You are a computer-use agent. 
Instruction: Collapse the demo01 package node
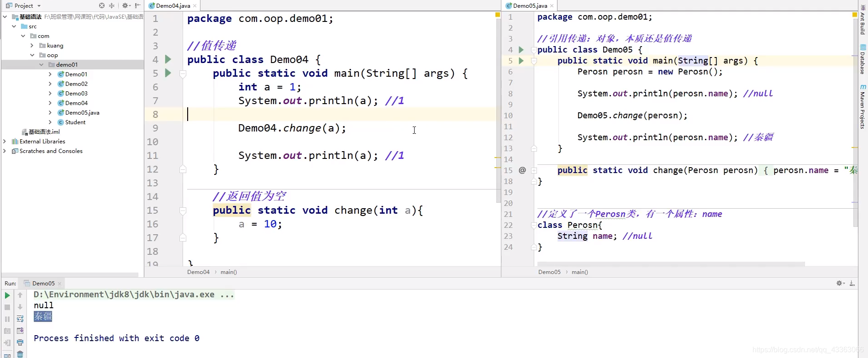point(42,65)
